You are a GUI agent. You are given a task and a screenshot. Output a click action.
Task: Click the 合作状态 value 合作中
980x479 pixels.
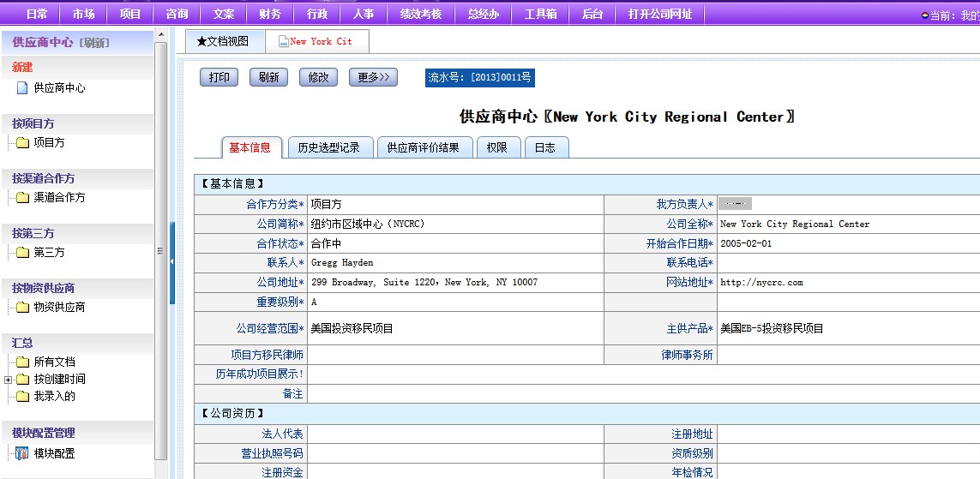327,243
